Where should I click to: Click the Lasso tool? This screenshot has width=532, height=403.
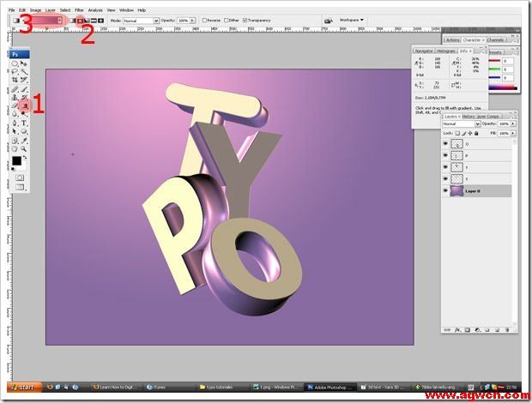click(15, 71)
